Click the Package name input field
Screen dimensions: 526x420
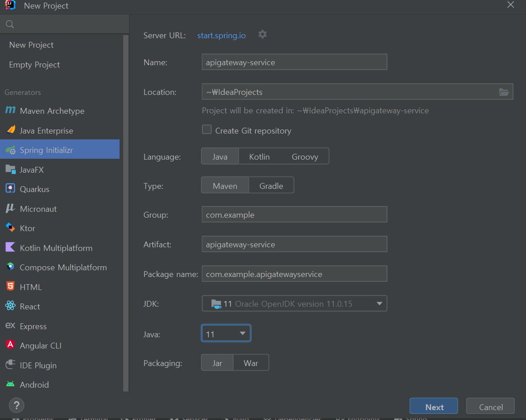294,274
